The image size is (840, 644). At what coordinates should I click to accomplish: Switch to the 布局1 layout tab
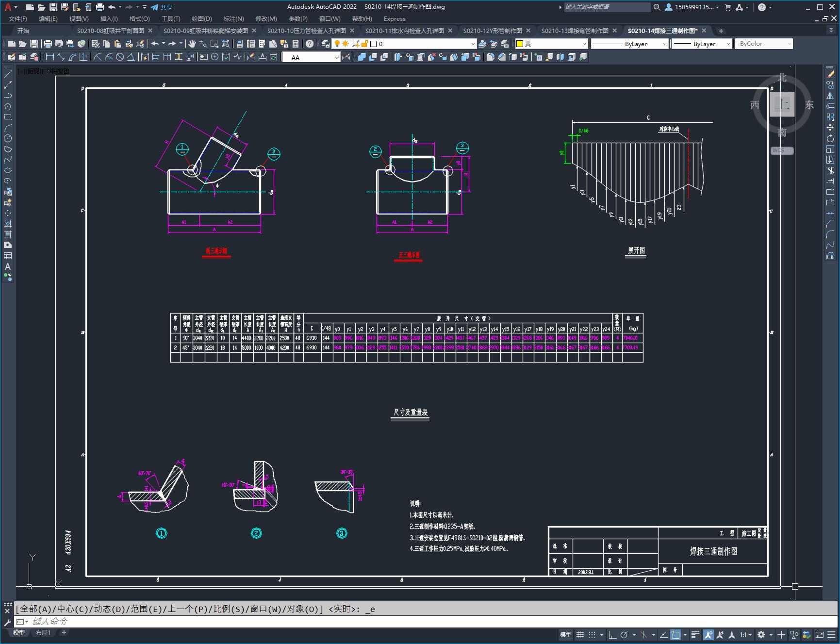pos(43,632)
